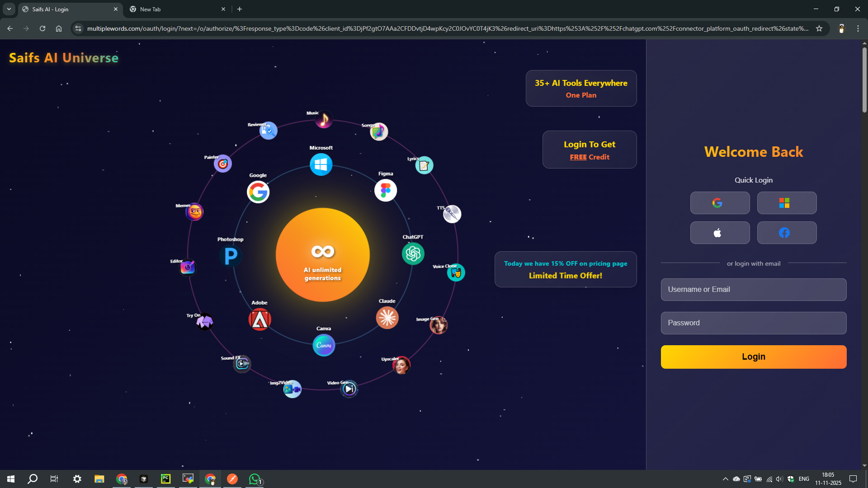Image resolution: width=868 pixels, height=488 pixels.
Task: Open the Sound FX icon
Action: pyautogui.click(x=242, y=364)
